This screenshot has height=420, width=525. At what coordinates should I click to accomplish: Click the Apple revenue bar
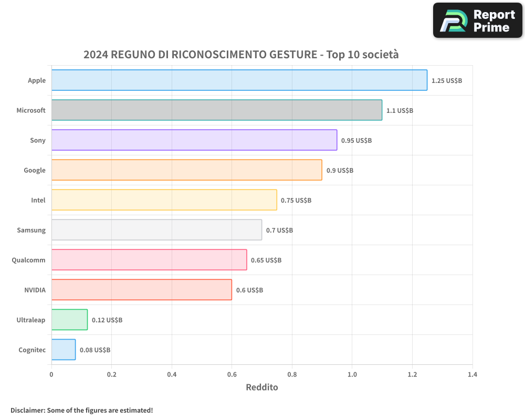(x=239, y=80)
